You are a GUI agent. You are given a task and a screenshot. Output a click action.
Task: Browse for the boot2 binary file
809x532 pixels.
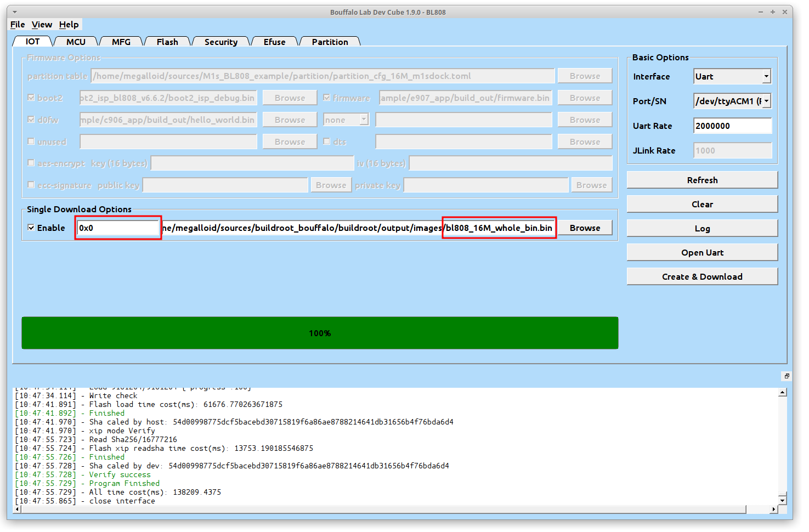(290, 98)
